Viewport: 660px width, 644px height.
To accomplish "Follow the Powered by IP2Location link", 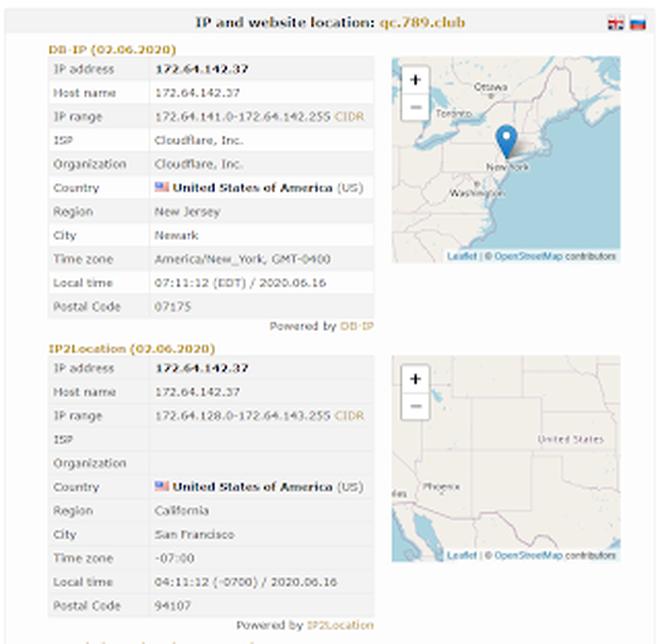I will (340, 625).
